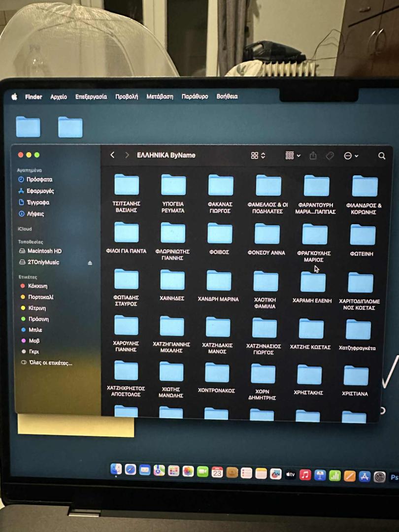Open the icon view switcher dropdown

click(258, 156)
